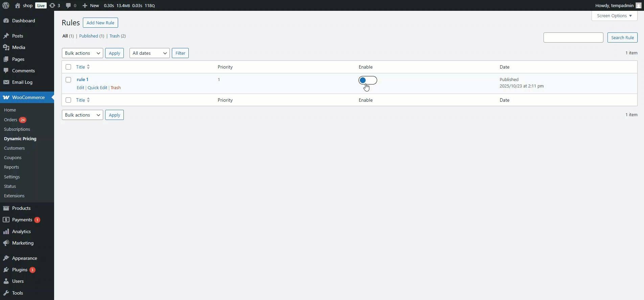Screen dimensions: 644x300
Task: Click the shop home icon
Action: 18,5
